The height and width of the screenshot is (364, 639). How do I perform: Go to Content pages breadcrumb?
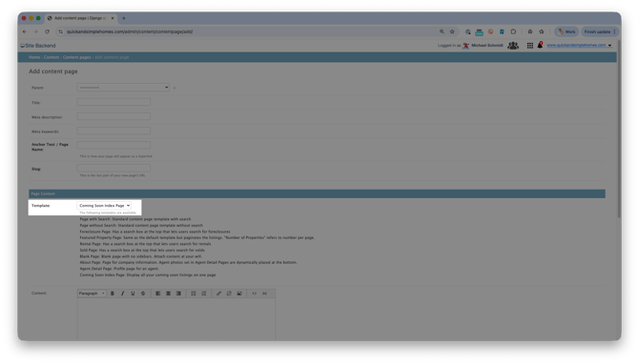pos(76,57)
